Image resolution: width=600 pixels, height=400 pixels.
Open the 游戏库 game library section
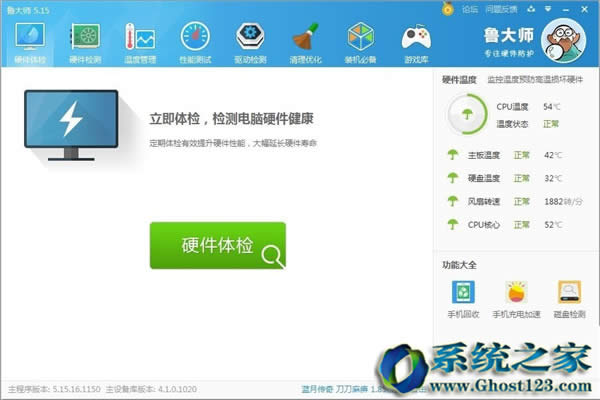pyautogui.click(x=415, y=43)
